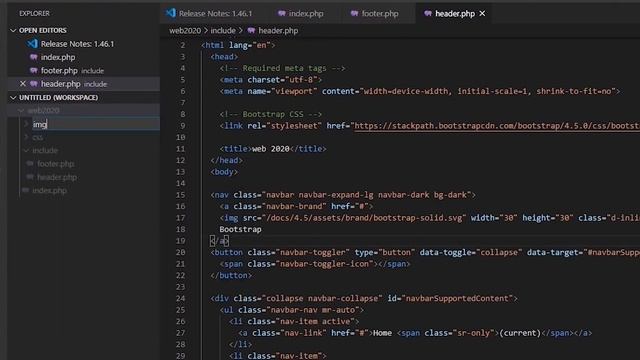Close header.php from the Open Editors list
Screen dimensions: 640x360
(x=23, y=84)
